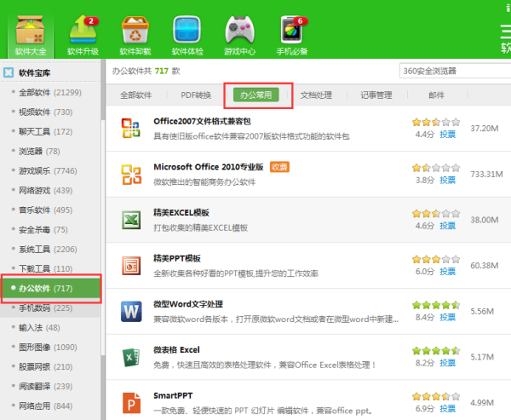Screen dimensions: 511x420
Task: Open the SmartPPT title
Action: pos(173,395)
